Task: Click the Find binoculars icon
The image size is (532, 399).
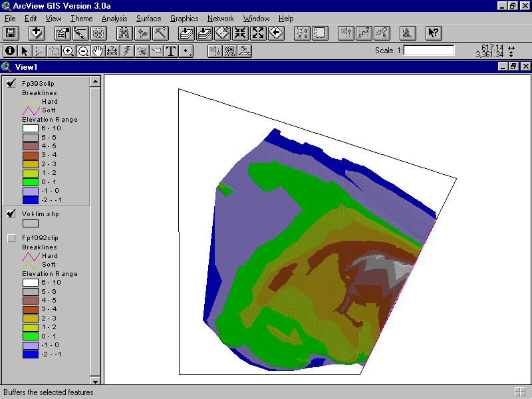Action: click(x=124, y=33)
